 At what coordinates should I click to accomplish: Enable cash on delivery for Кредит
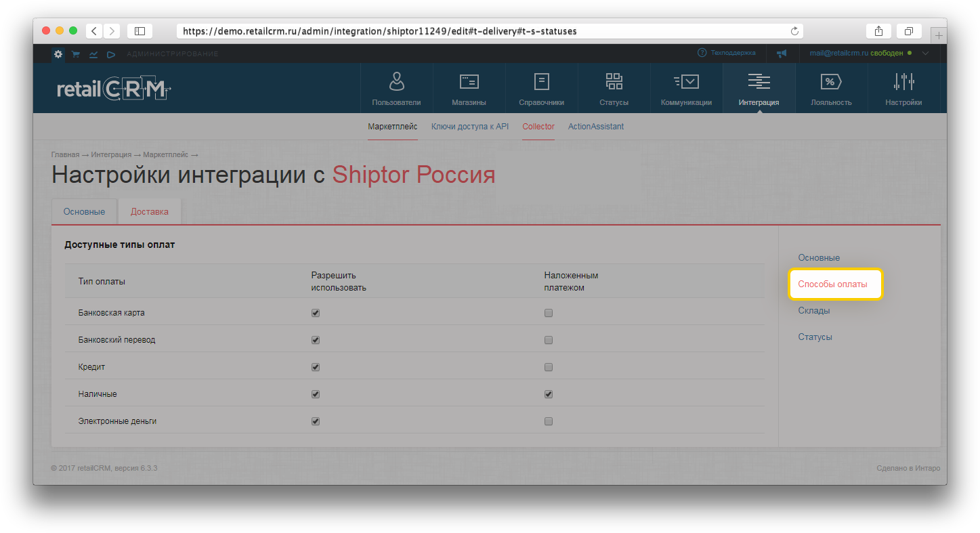(549, 367)
